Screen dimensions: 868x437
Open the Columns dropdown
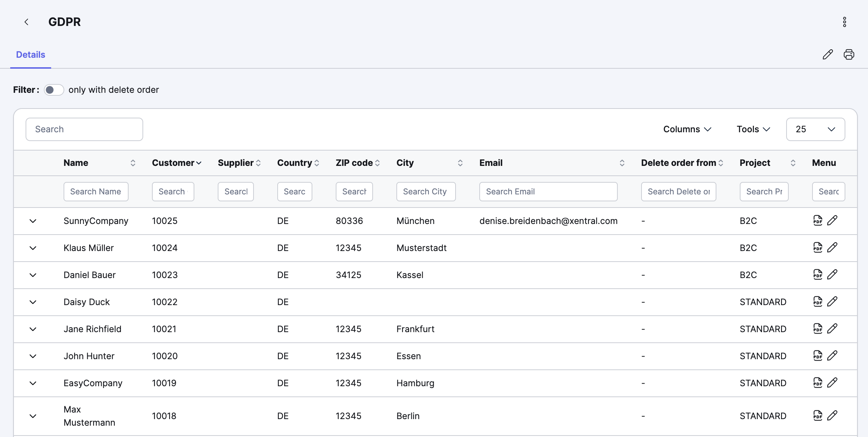[687, 129]
